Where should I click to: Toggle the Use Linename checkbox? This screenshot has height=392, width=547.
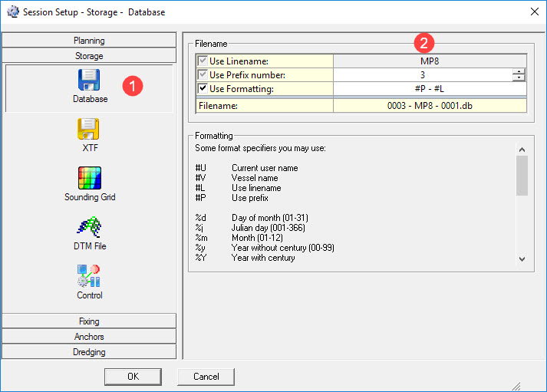[203, 61]
